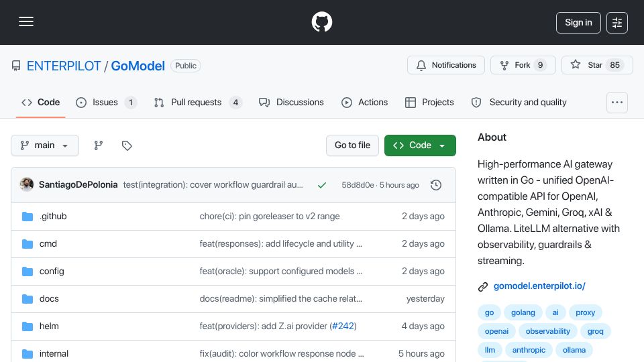
Task: Switch to the Issues tab
Action: 107,102
